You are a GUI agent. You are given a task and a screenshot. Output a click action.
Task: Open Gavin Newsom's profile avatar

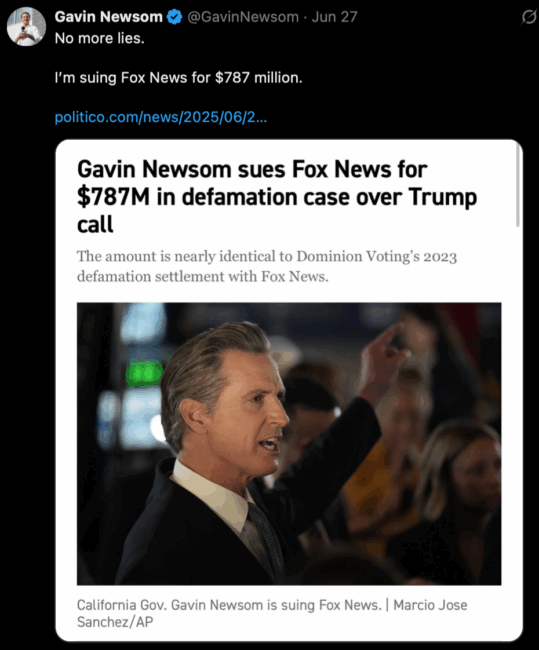pyautogui.click(x=27, y=26)
